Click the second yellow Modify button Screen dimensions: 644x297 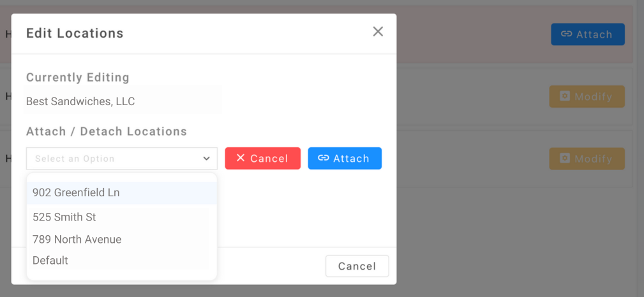pos(587,159)
